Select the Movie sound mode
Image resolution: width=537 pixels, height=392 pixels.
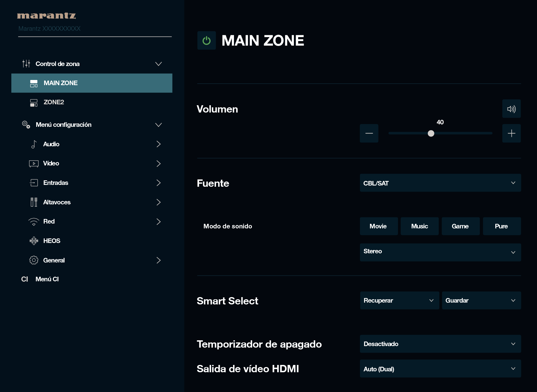(378, 226)
